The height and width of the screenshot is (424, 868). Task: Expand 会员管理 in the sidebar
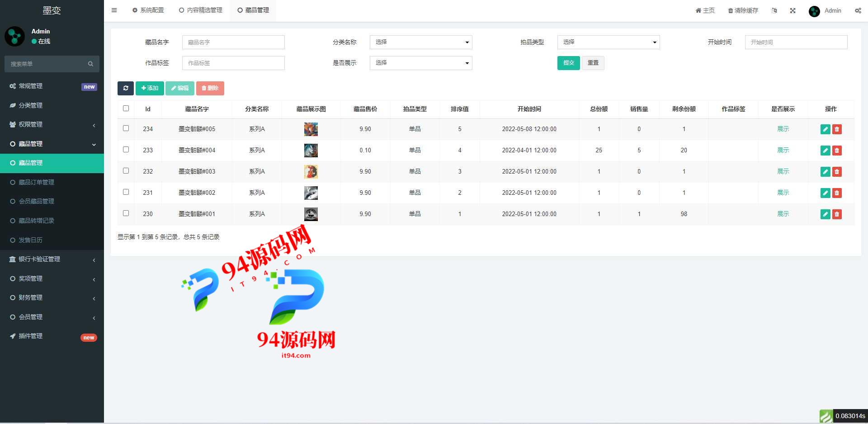click(x=52, y=317)
